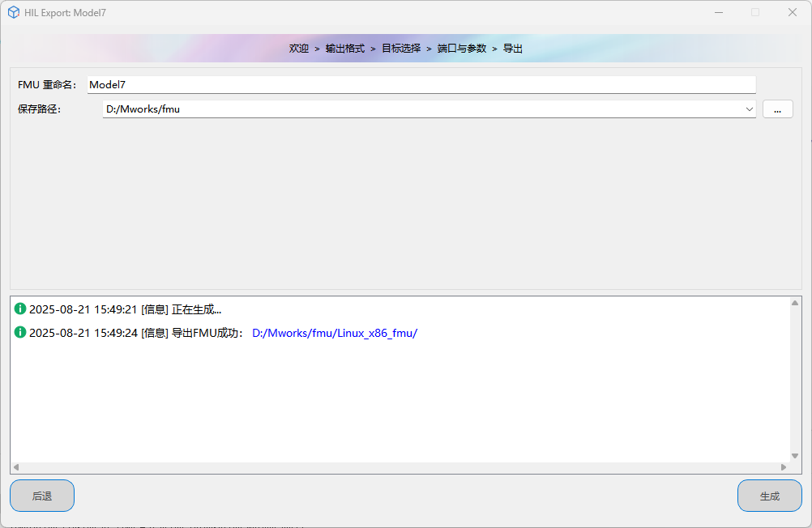Select the 导出 wizard step
This screenshot has width=812, height=528.
tap(513, 48)
